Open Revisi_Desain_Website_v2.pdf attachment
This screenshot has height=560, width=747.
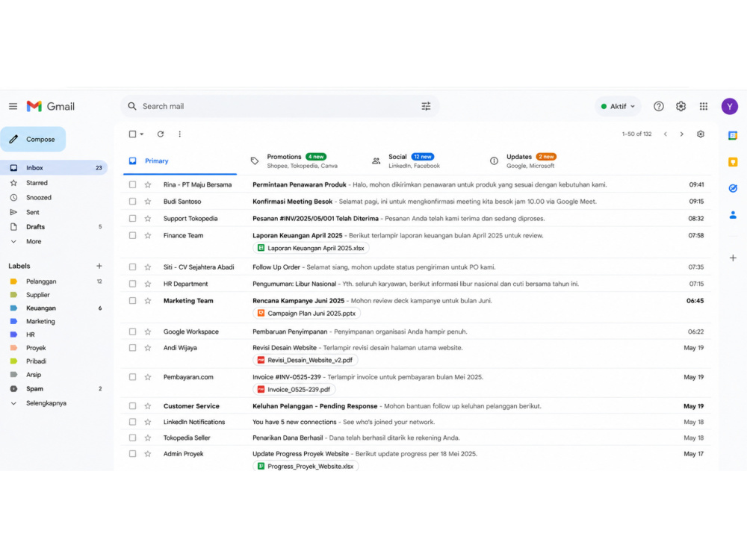click(305, 360)
